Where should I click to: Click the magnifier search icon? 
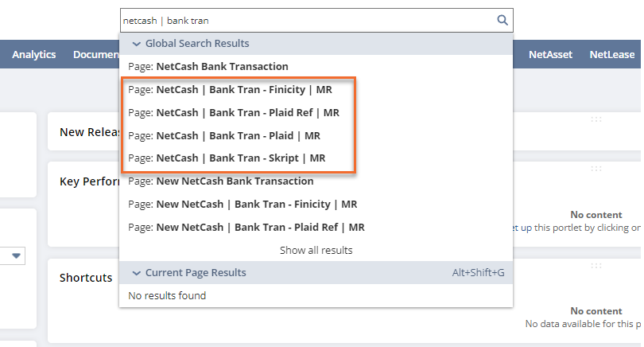[x=502, y=20]
